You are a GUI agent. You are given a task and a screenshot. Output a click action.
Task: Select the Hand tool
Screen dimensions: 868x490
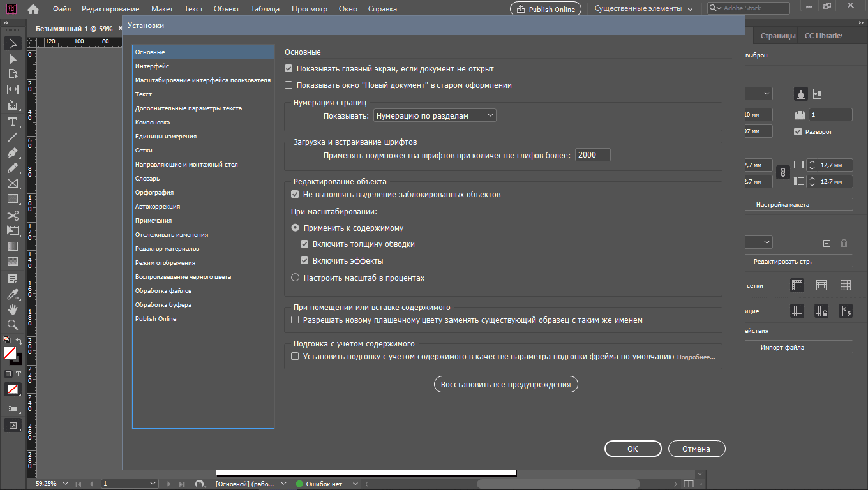tap(13, 309)
